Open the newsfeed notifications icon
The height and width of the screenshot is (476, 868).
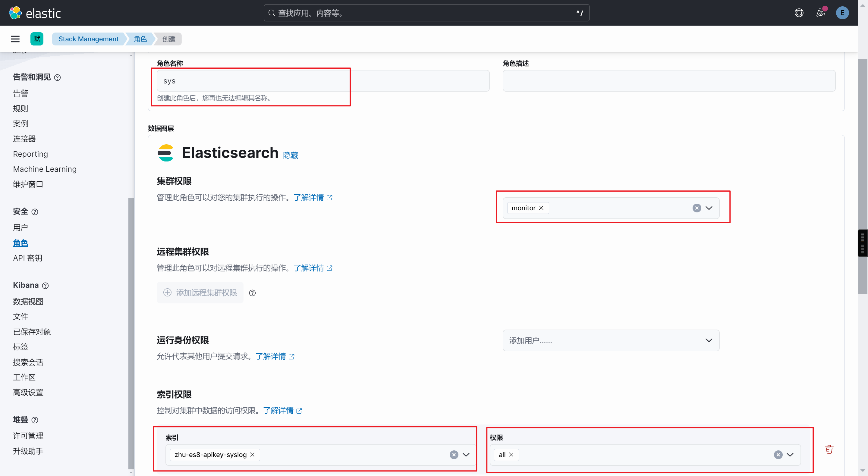pyautogui.click(x=820, y=13)
